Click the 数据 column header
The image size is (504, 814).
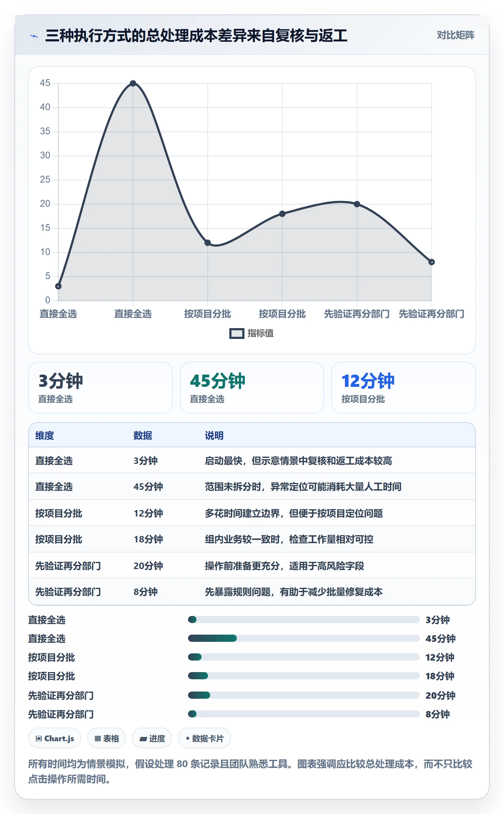tap(143, 435)
